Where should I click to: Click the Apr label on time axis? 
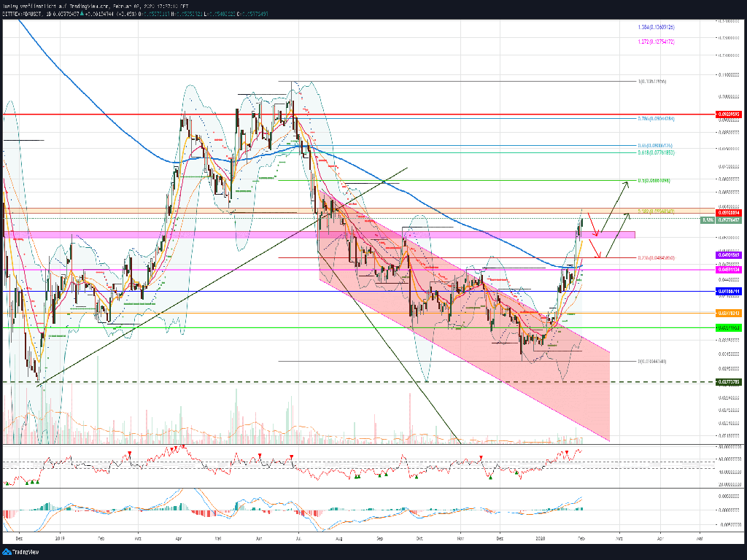pyautogui.click(x=179, y=538)
